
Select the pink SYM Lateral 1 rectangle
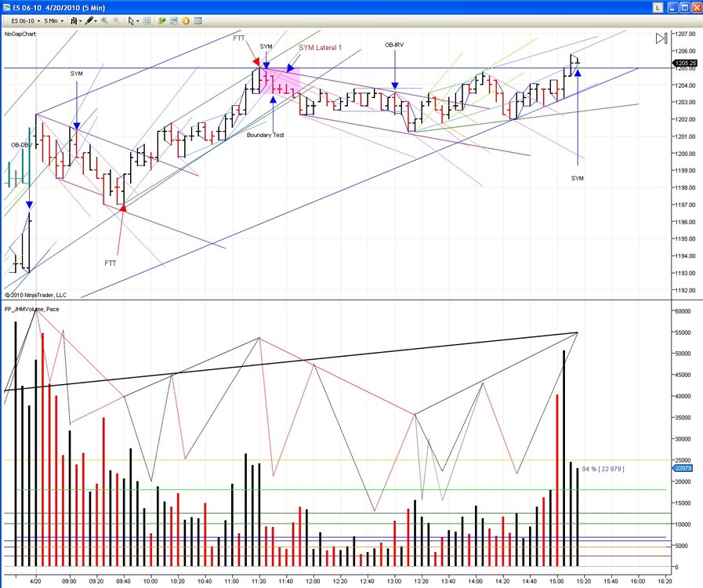pos(282,81)
